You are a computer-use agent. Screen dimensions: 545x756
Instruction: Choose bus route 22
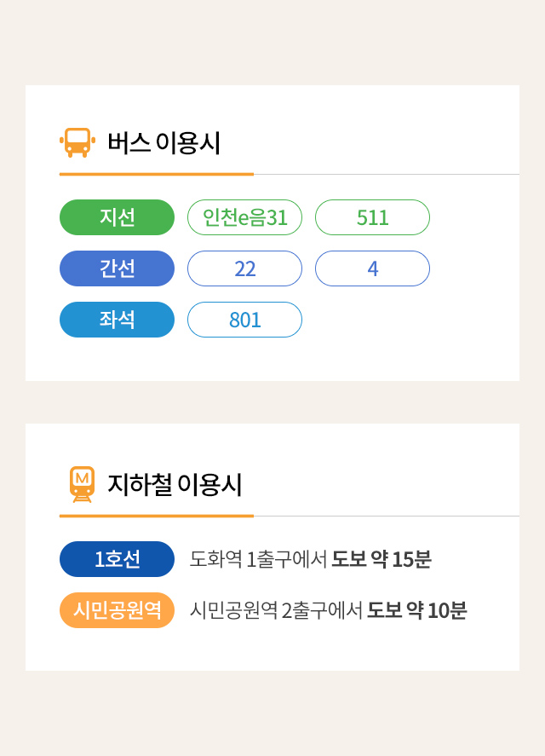coord(244,268)
